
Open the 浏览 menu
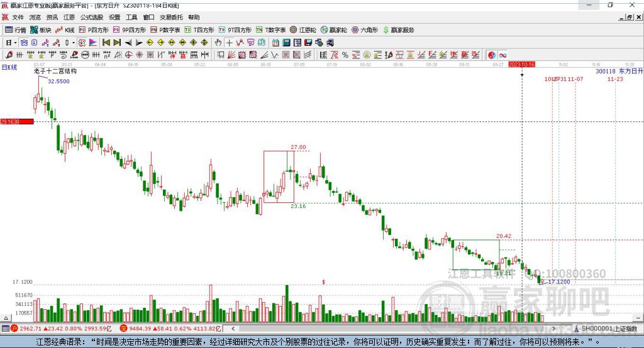[x=35, y=17]
